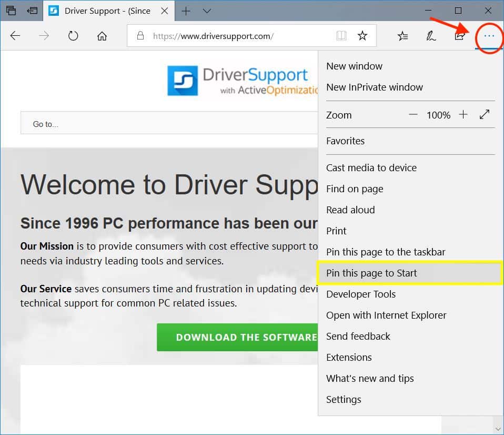This screenshot has width=504, height=435.
Task: Click the Download The Software button
Action: pyautogui.click(x=238, y=337)
